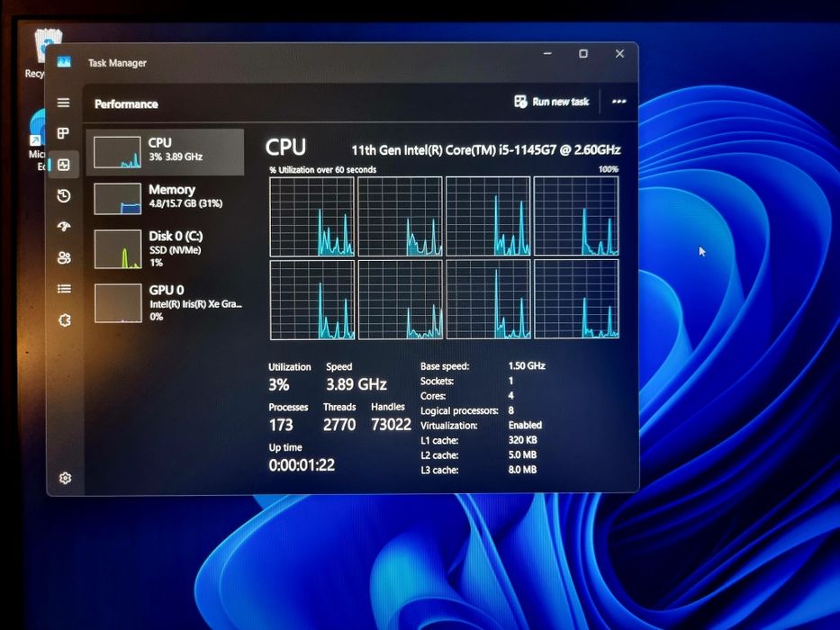Click the Task Manager app icon

tap(64, 62)
